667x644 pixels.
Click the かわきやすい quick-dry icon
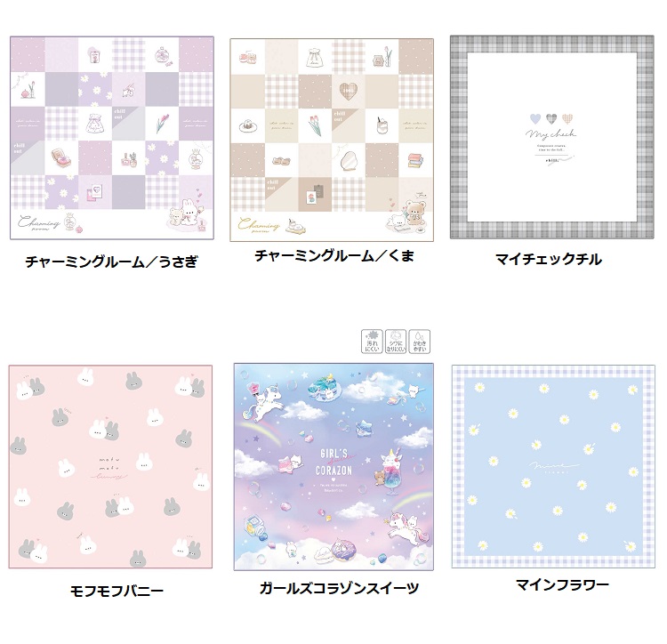pos(420,342)
